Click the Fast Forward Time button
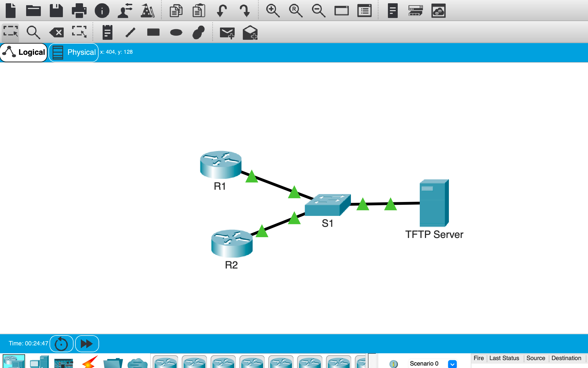The height and width of the screenshot is (368, 588). pos(87,344)
